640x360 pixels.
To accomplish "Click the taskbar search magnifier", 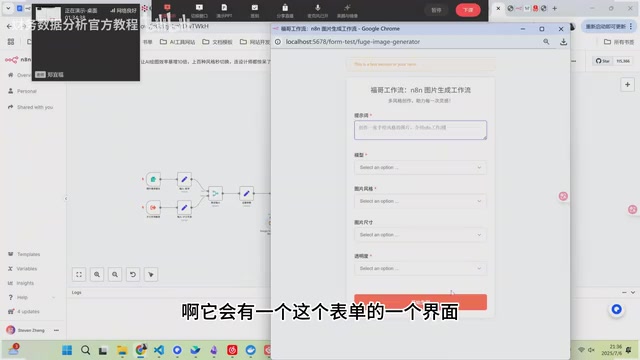I will [x=85, y=350].
